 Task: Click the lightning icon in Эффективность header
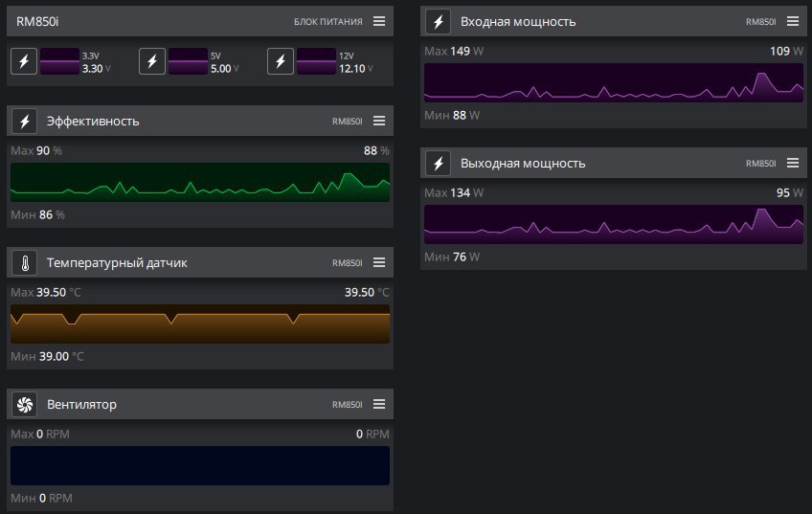pyautogui.click(x=25, y=122)
